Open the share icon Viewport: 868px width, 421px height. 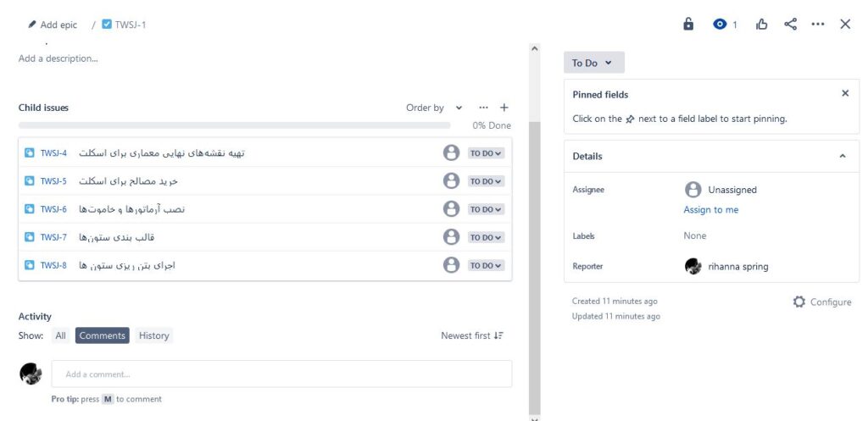coord(791,25)
